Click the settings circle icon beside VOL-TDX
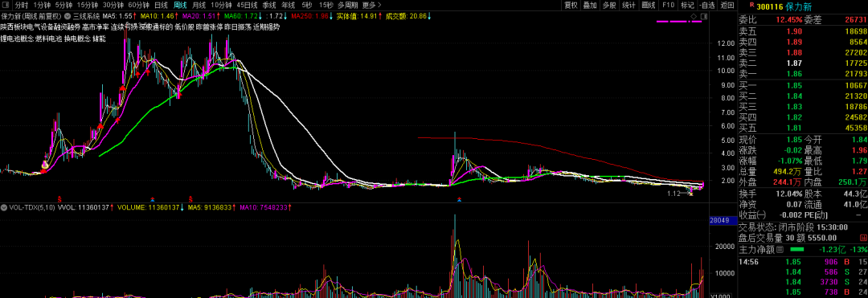 [3, 208]
